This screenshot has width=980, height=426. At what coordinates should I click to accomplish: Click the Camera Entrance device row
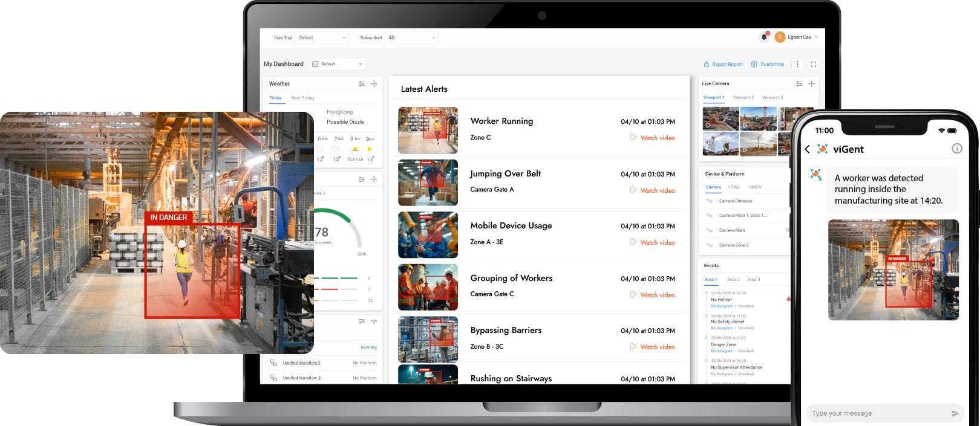(x=748, y=201)
